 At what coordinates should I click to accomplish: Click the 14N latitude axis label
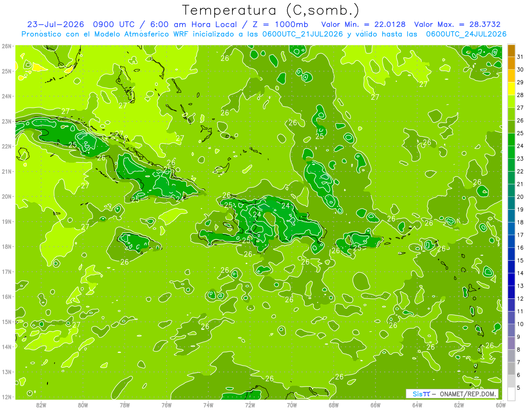(x=6, y=347)
